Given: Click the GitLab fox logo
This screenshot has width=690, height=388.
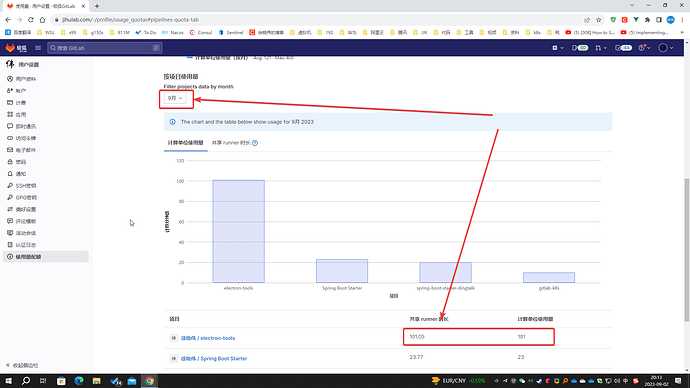Looking at the screenshot, I should (x=10, y=48).
